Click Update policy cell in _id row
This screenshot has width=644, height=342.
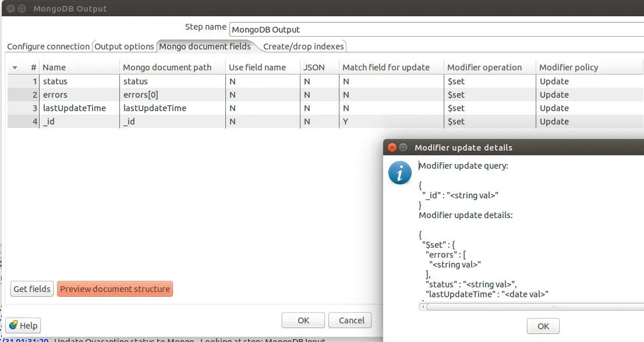[590, 122]
